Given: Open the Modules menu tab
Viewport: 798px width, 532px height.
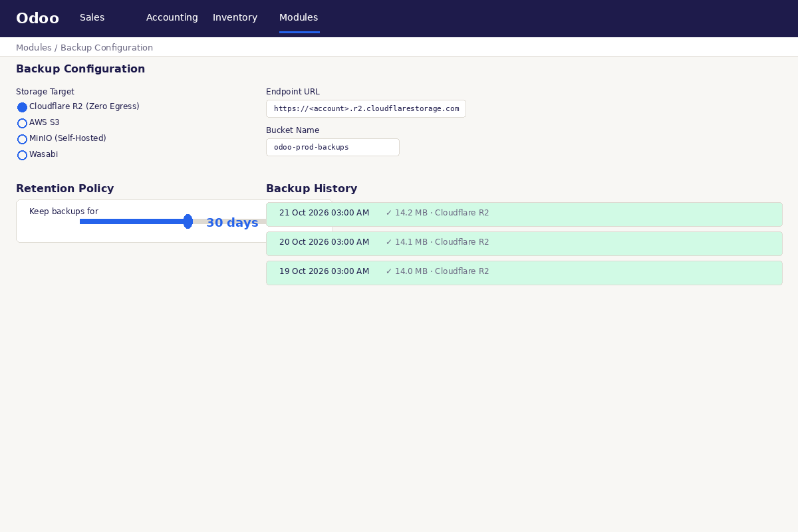Looking at the screenshot, I should point(299,18).
